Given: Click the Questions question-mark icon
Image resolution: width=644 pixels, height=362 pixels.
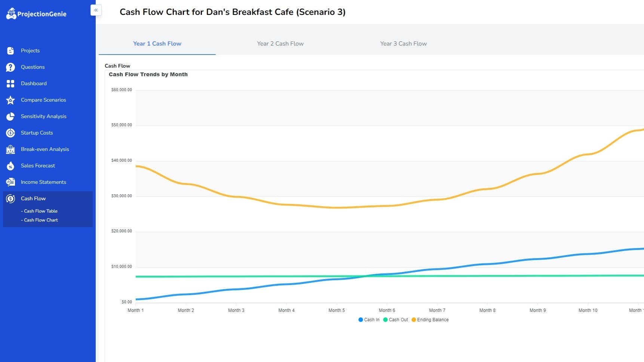Looking at the screenshot, I should click(10, 67).
